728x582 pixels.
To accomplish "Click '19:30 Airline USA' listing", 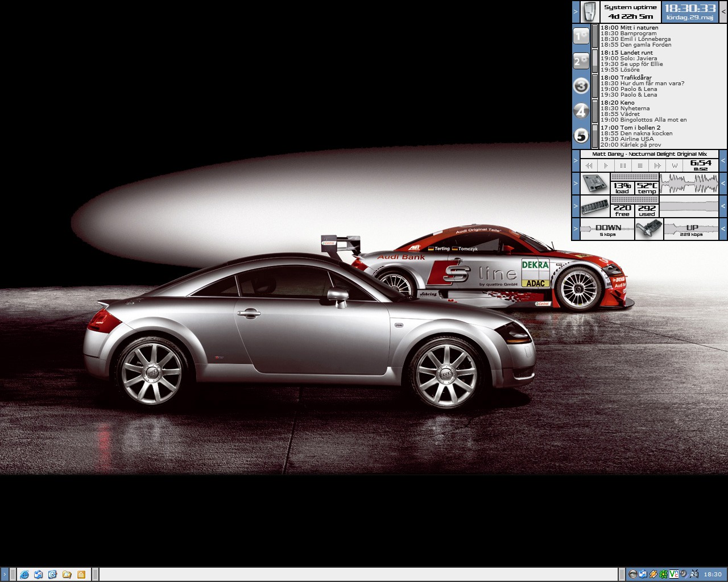I will [x=627, y=139].
